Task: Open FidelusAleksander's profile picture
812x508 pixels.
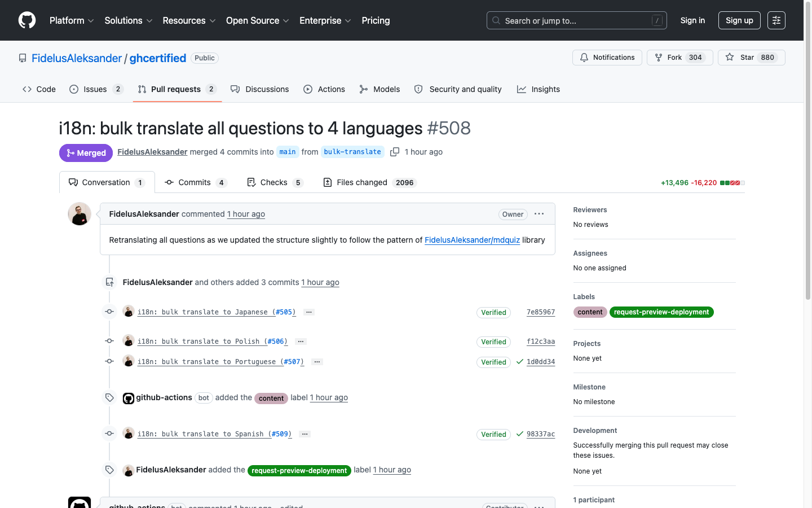Action: coord(80,214)
